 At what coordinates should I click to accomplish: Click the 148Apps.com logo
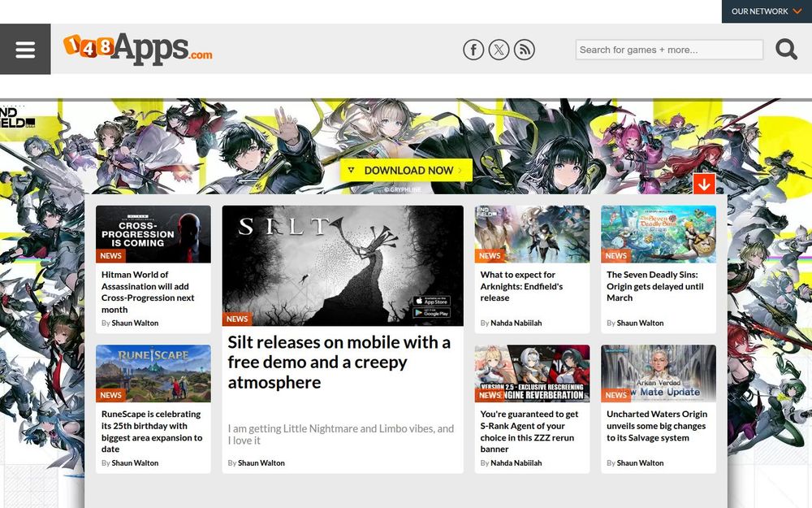(138, 49)
